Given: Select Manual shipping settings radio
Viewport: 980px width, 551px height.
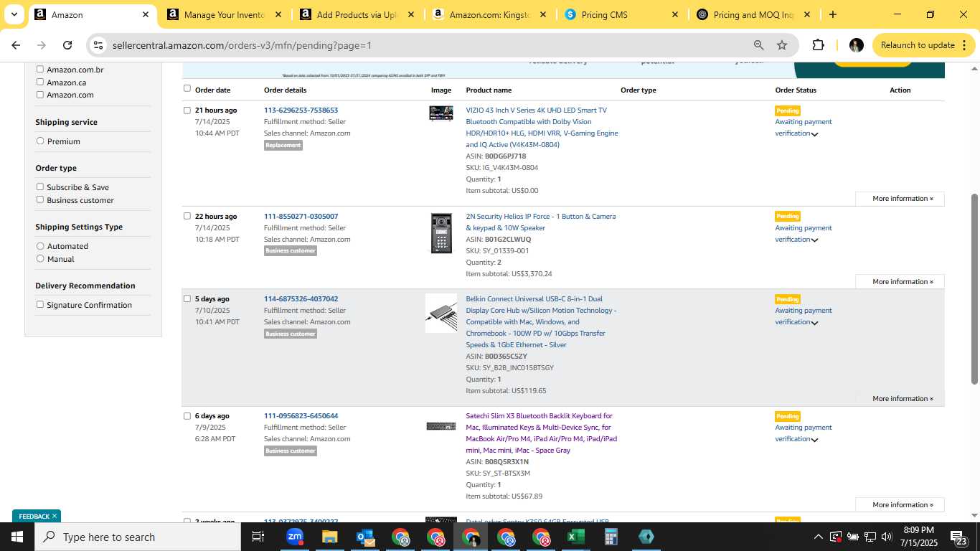Looking at the screenshot, I should click(40, 258).
